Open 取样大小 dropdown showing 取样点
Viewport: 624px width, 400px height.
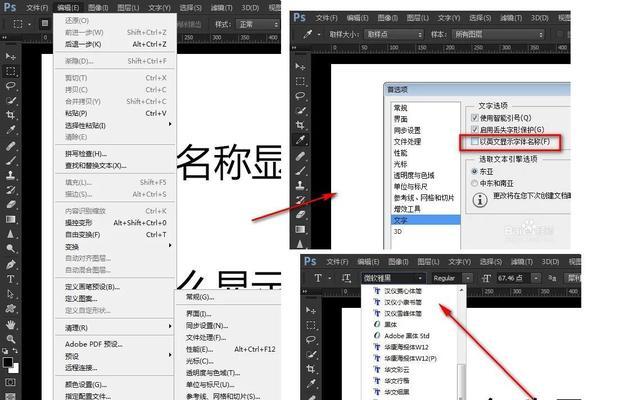[x=394, y=35]
